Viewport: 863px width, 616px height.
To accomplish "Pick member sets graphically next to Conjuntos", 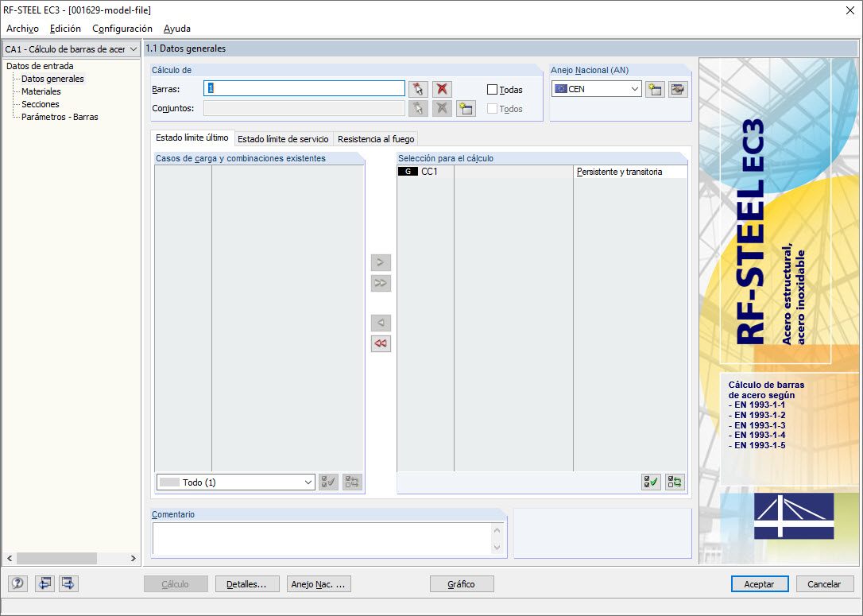I will (x=418, y=108).
